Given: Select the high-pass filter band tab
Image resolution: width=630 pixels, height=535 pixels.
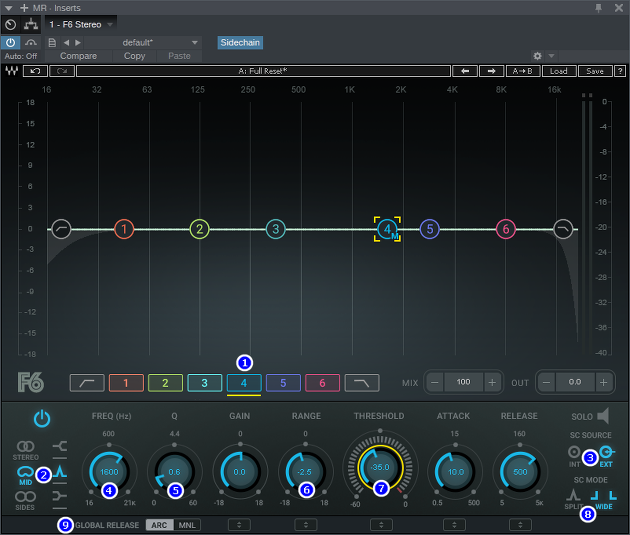Looking at the screenshot, I should [x=87, y=383].
